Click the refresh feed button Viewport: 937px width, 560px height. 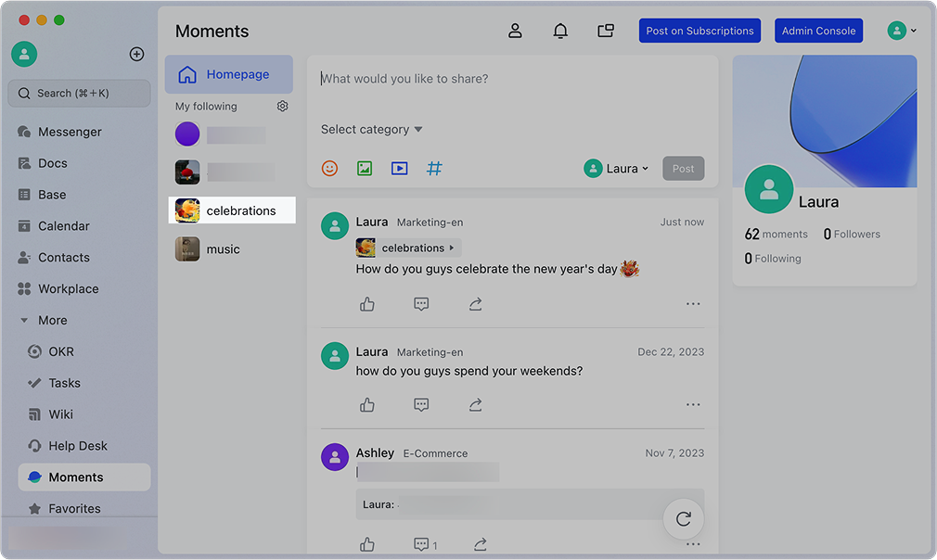[684, 519]
